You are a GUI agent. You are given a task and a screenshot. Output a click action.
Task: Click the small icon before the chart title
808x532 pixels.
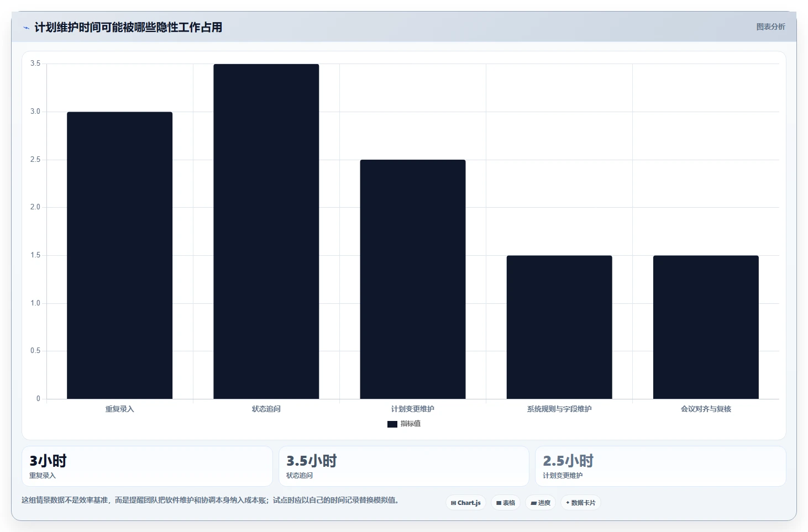pyautogui.click(x=26, y=28)
